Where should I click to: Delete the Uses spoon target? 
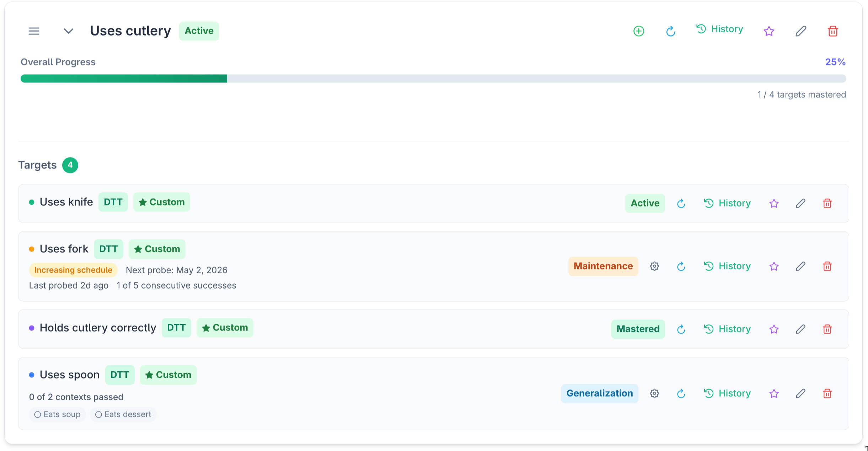[827, 393]
